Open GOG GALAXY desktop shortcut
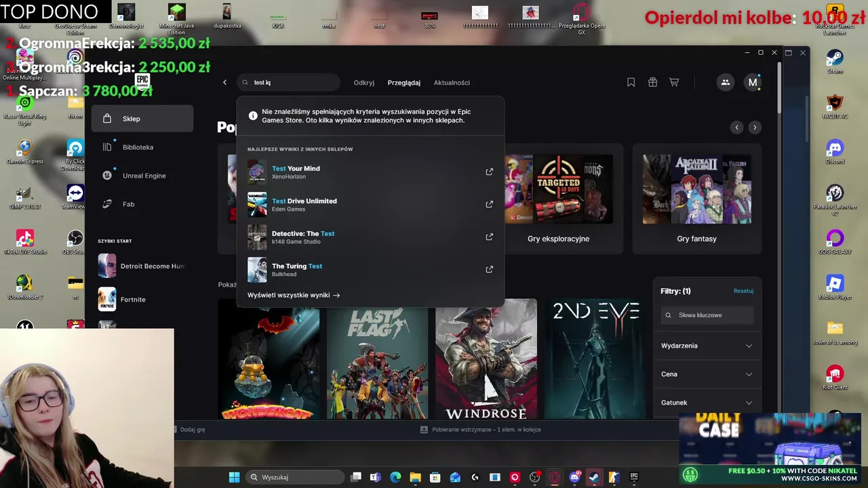The image size is (868, 488). (x=835, y=242)
